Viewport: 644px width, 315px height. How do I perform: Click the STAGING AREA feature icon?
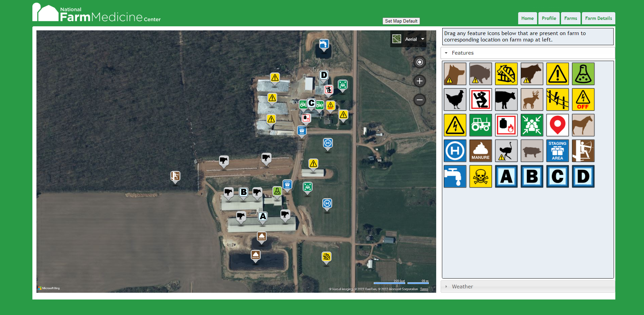point(557,151)
